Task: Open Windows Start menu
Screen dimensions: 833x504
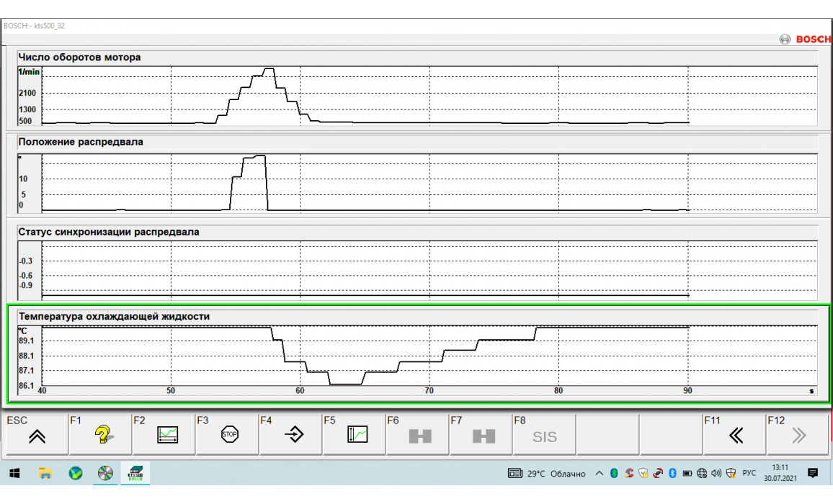Action: 14,473
